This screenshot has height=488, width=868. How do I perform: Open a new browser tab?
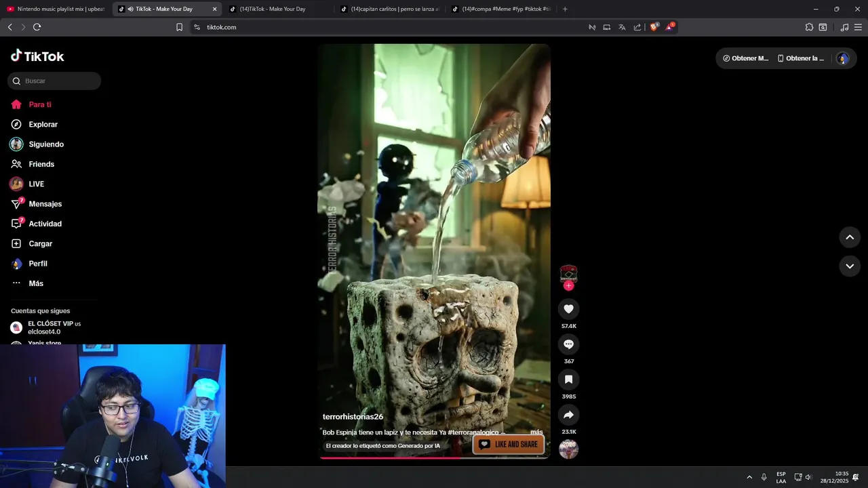click(565, 9)
